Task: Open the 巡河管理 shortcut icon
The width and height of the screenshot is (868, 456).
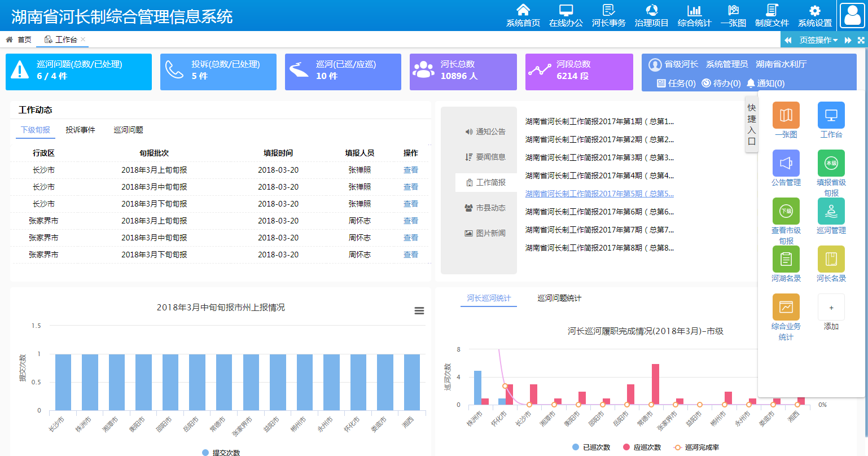Action: [831, 212]
